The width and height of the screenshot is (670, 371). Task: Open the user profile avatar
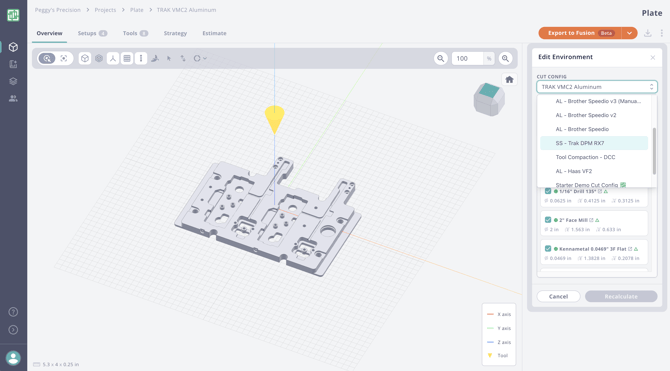point(13,358)
